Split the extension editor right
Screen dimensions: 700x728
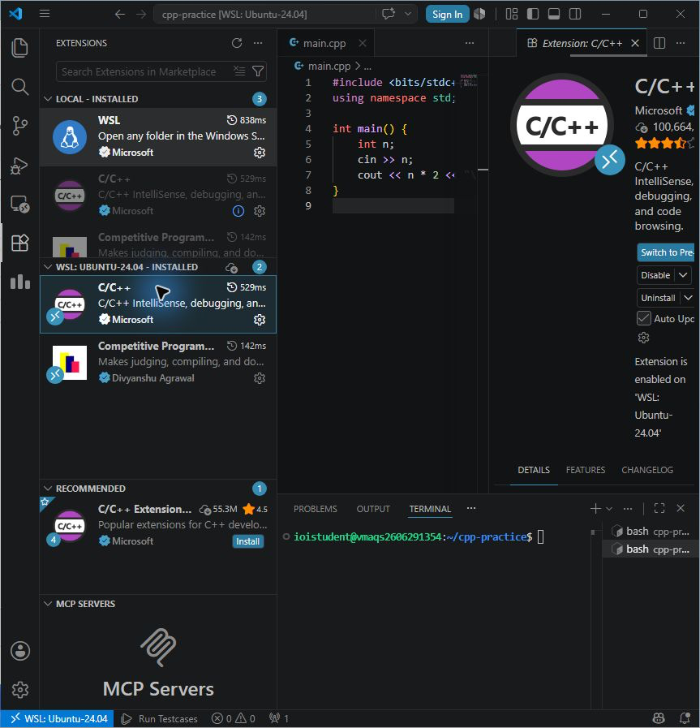pyautogui.click(x=659, y=43)
